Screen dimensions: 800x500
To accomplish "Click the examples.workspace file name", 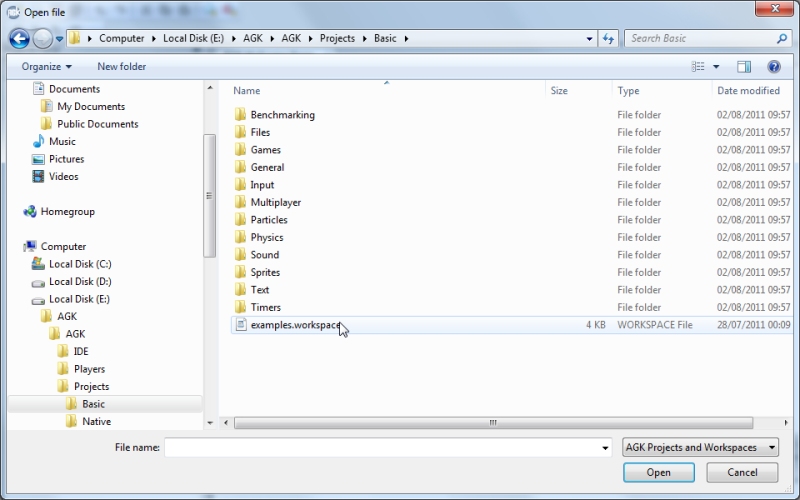I will click(x=296, y=325).
